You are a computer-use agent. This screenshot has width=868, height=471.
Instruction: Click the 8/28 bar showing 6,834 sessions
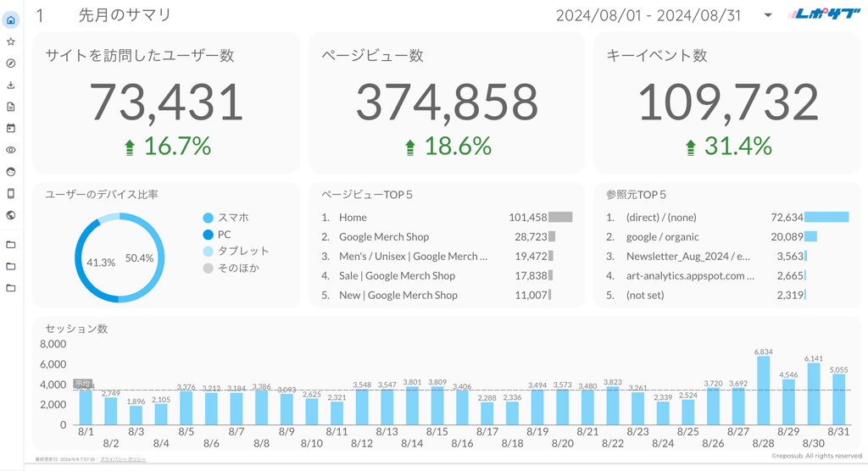pyautogui.click(x=763, y=391)
